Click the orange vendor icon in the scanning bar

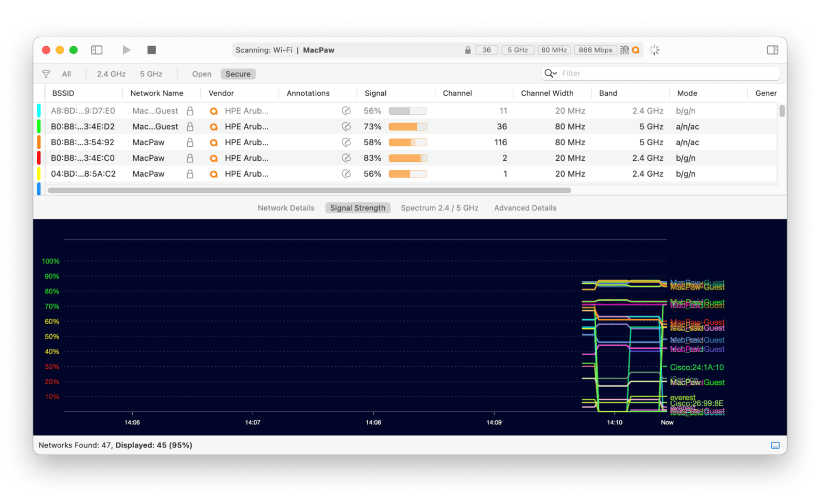636,50
